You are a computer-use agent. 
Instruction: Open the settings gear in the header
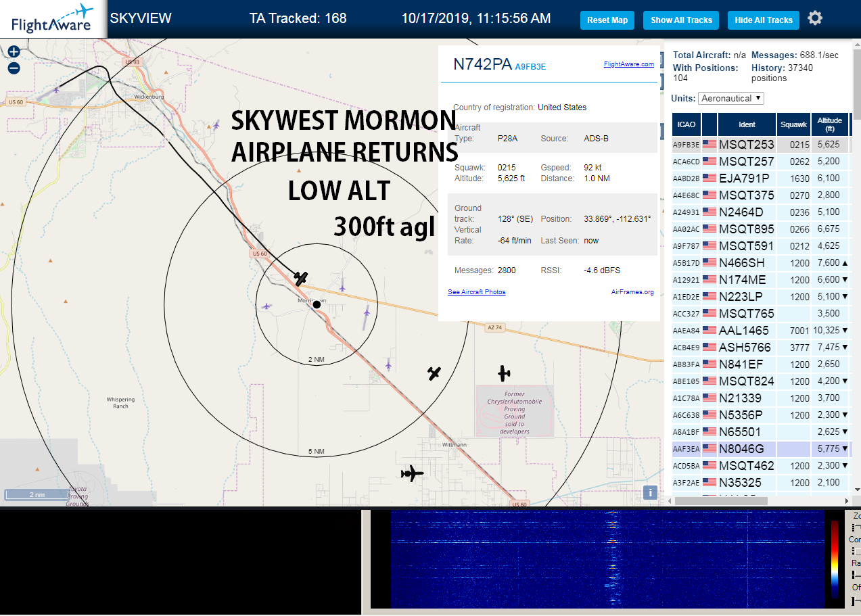pyautogui.click(x=815, y=18)
